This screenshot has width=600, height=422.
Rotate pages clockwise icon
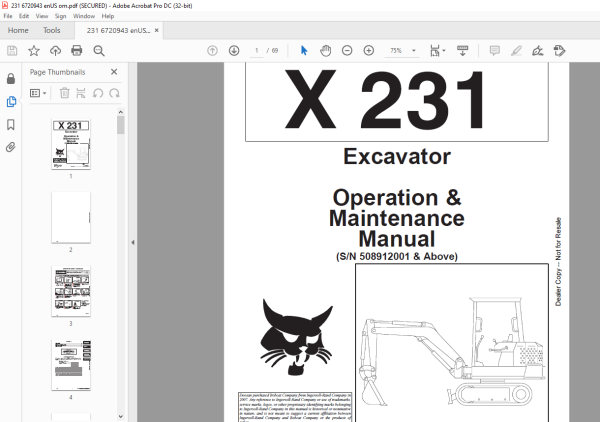click(x=114, y=93)
